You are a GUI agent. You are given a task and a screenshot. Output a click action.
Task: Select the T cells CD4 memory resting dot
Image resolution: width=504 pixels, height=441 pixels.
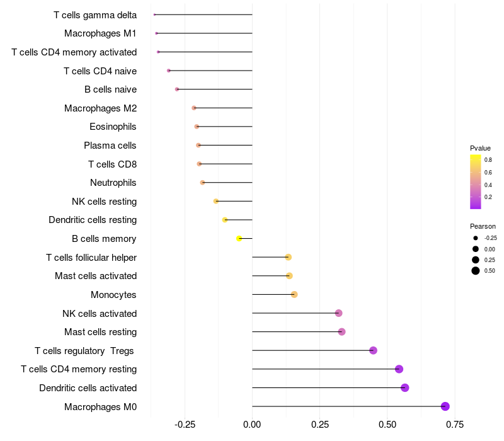tap(399, 369)
